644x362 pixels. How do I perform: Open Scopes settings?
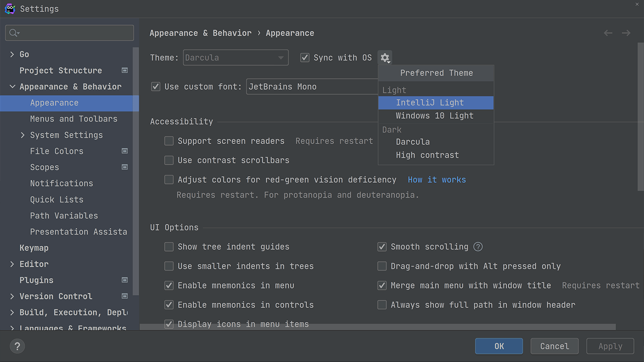coord(45,167)
